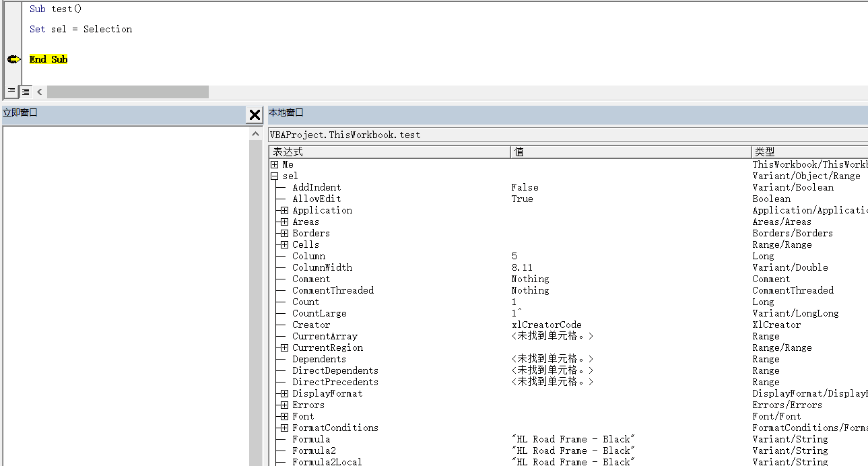Expand the Borders property node
868x466 pixels.
(285, 233)
